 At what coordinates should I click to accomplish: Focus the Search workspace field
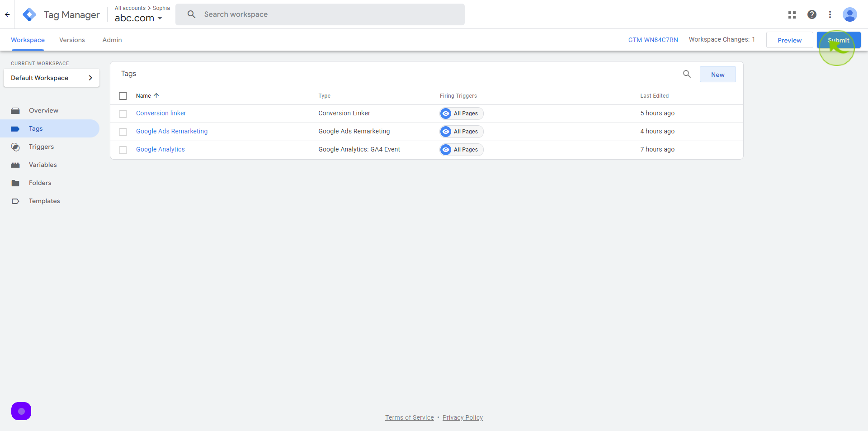click(x=320, y=14)
